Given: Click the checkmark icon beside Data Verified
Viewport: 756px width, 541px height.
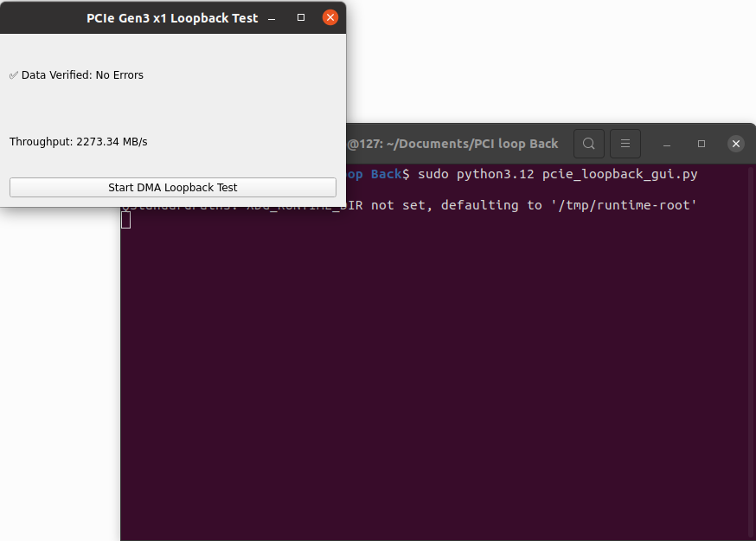Looking at the screenshot, I should pos(14,75).
